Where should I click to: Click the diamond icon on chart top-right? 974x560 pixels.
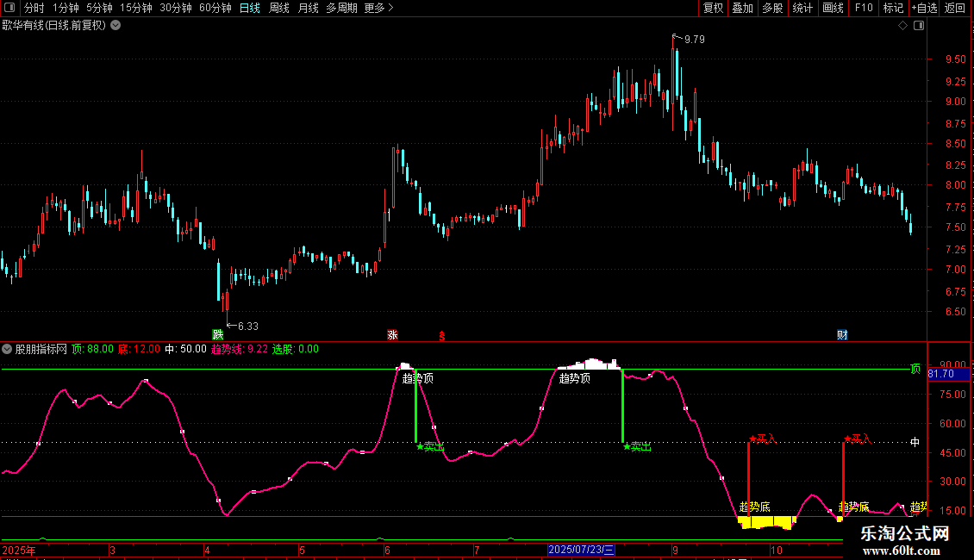click(x=903, y=26)
